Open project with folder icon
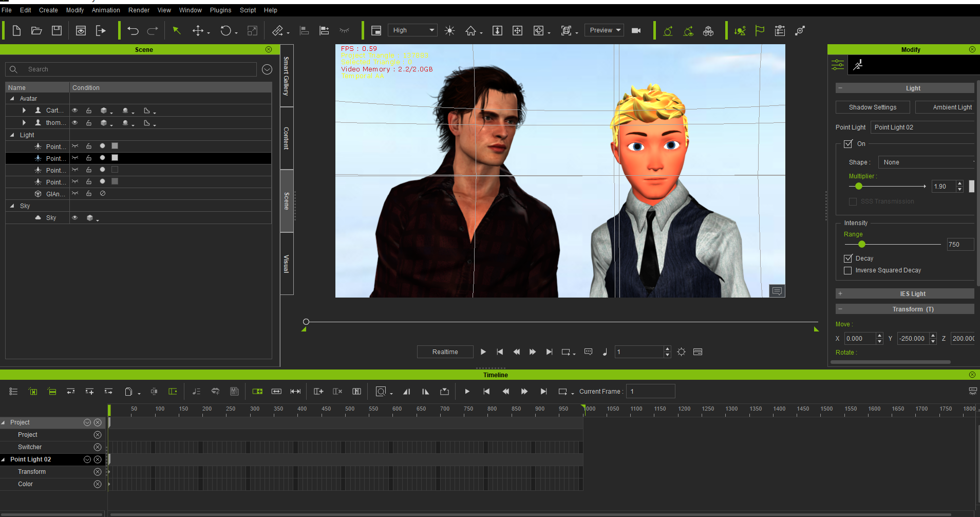This screenshot has width=980, height=517. click(36, 31)
